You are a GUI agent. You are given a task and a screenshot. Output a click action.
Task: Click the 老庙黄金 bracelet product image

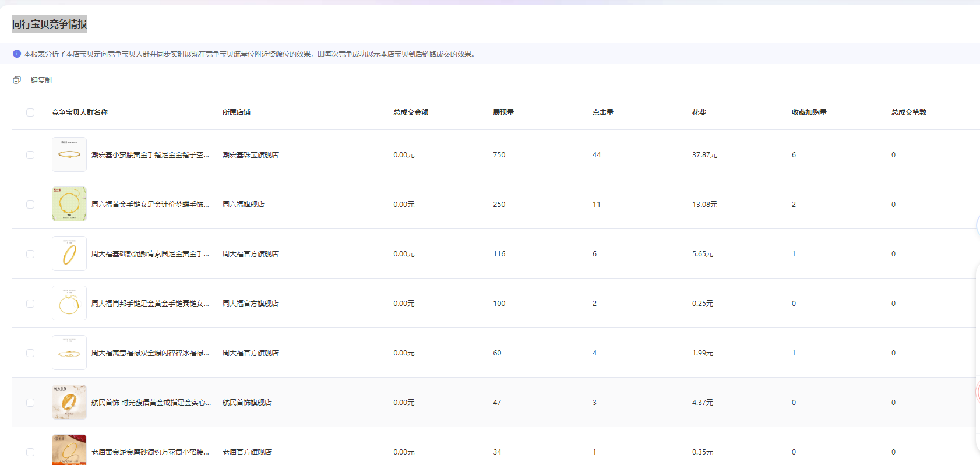coord(69,450)
